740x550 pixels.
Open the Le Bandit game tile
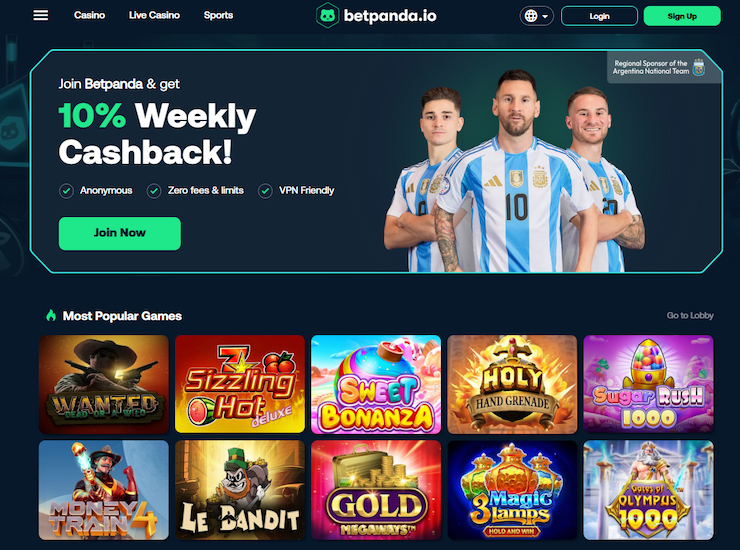point(240,490)
